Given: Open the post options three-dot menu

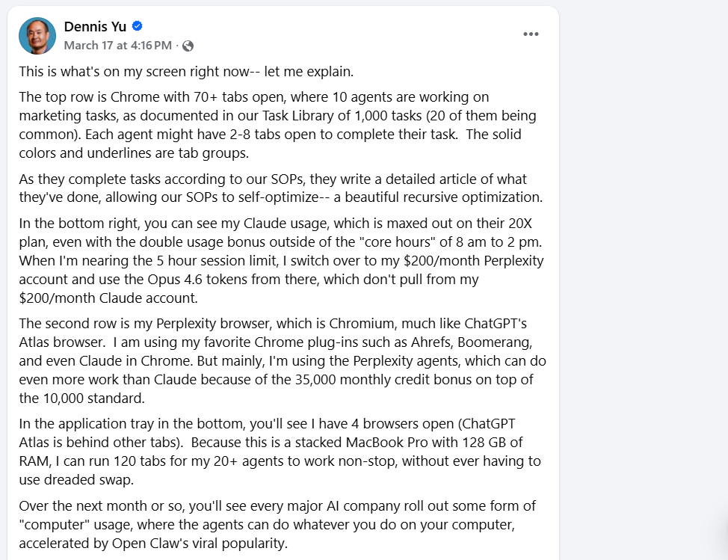Looking at the screenshot, I should tap(531, 34).
